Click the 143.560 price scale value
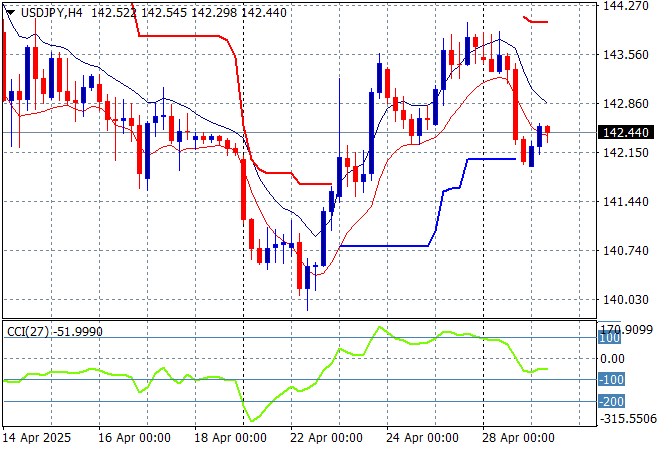Viewport: 660px width, 450px height. 626,55
